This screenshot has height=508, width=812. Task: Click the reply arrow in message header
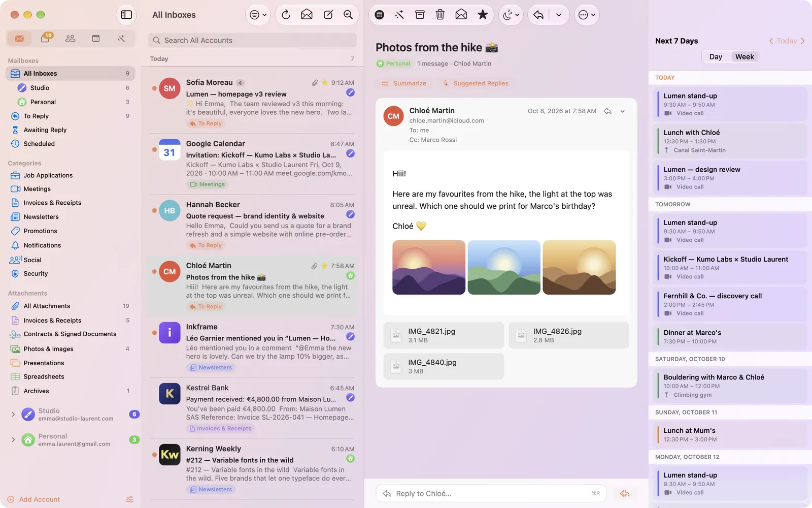pos(607,111)
